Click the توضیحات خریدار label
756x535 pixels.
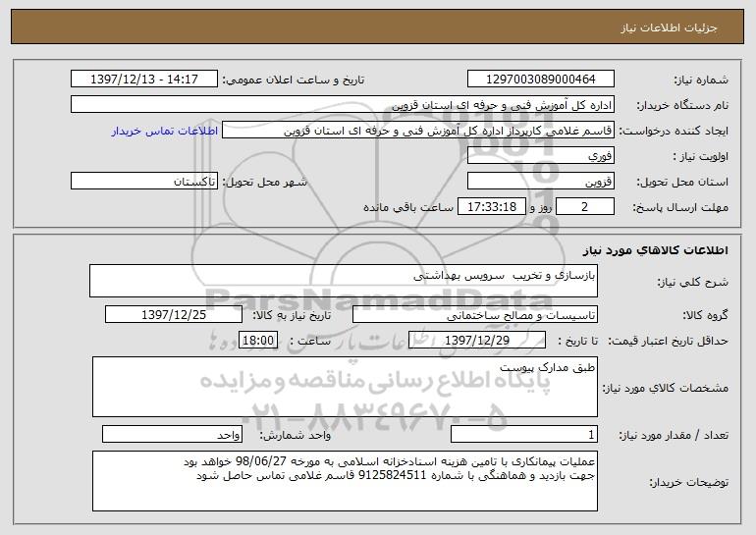pos(688,482)
